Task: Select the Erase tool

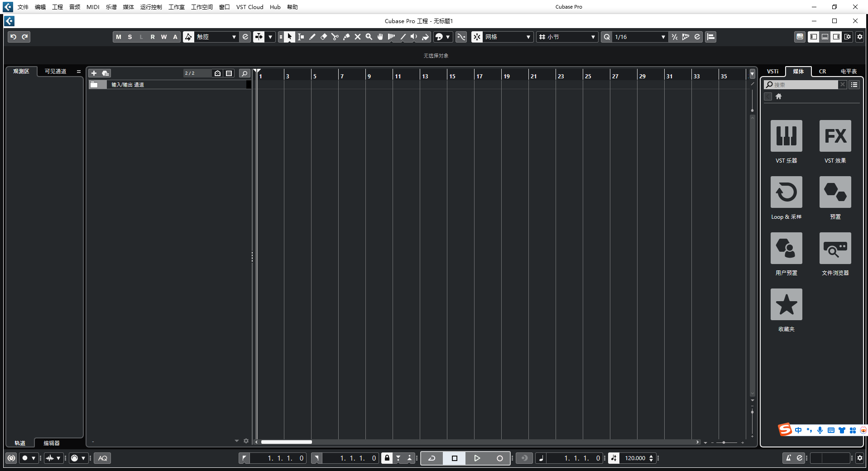Action: [x=324, y=37]
